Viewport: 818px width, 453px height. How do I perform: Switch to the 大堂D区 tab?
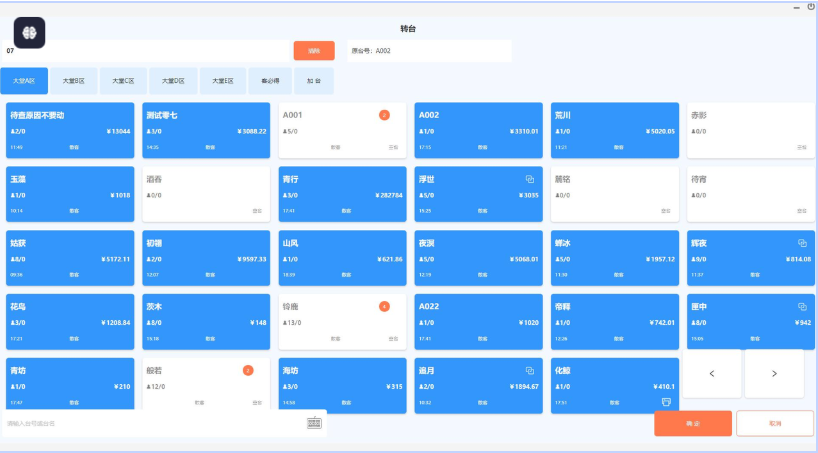(x=174, y=81)
